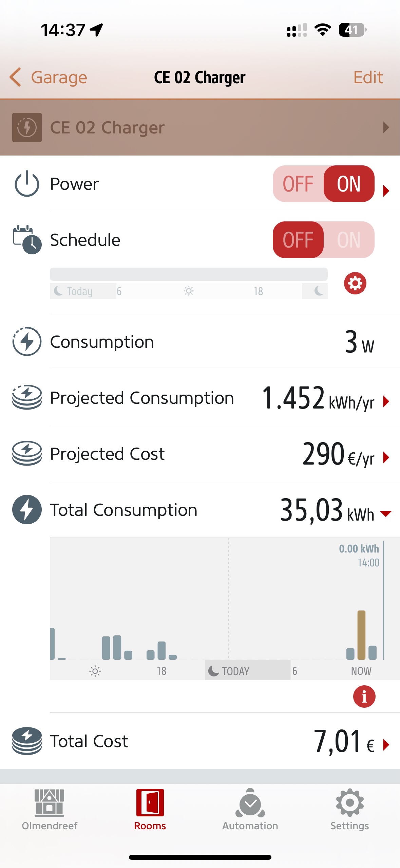Expand Projected Consumption details arrow
This screenshot has width=400, height=868.
tap(386, 401)
